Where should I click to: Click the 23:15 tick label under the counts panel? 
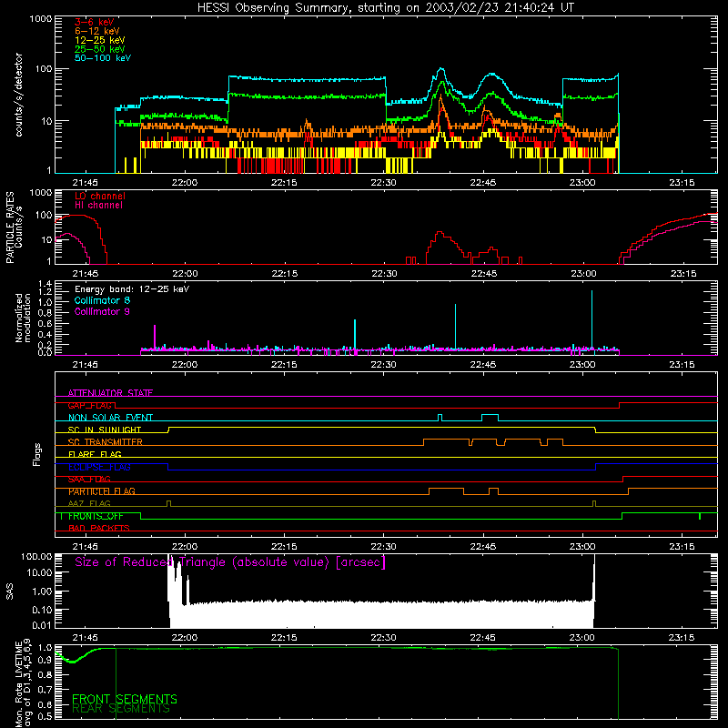(x=682, y=183)
